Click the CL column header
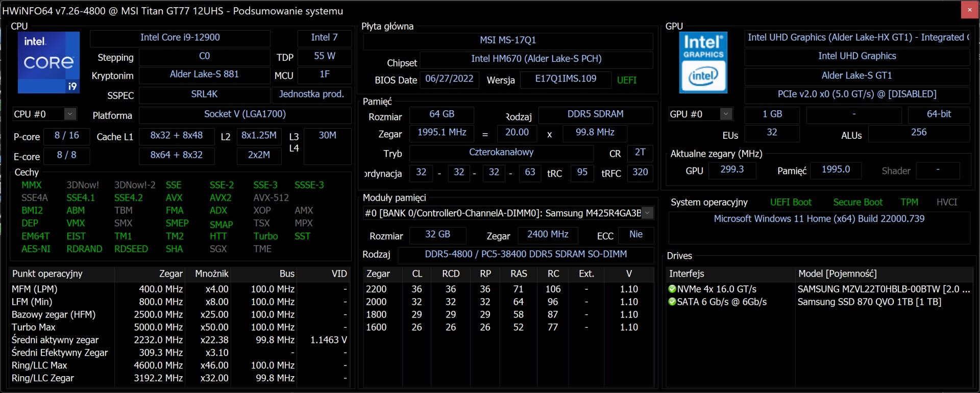Image resolution: width=980 pixels, height=393 pixels. pos(417,274)
